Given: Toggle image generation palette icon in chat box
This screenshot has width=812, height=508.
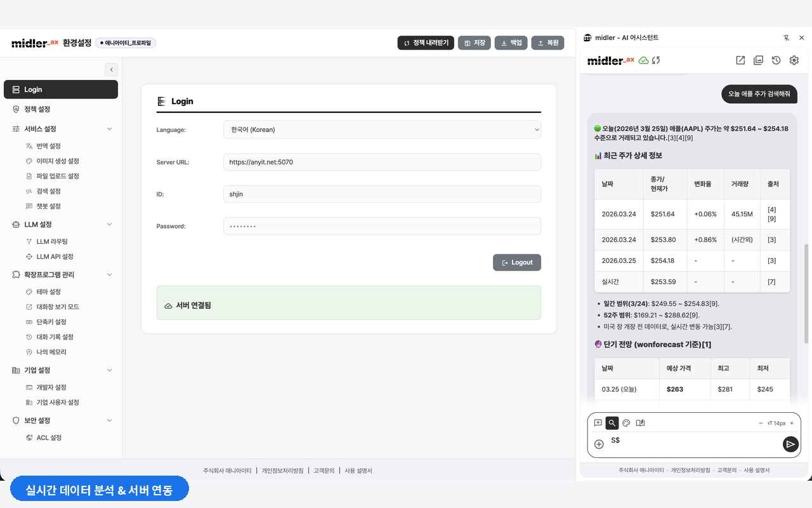Looking at the screenshot, I should (x=626, y=423).
